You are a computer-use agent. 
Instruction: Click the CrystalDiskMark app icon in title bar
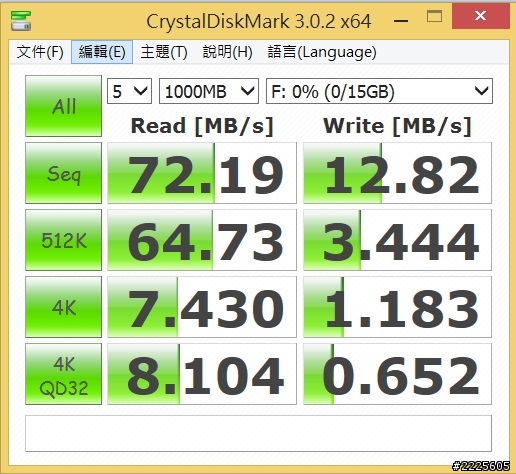21,21
